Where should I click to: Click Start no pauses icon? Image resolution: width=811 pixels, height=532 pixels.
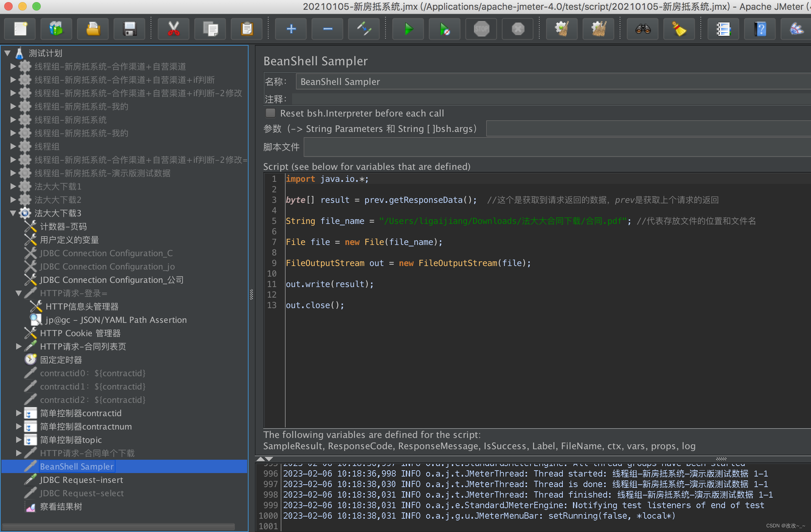point(445,29)
